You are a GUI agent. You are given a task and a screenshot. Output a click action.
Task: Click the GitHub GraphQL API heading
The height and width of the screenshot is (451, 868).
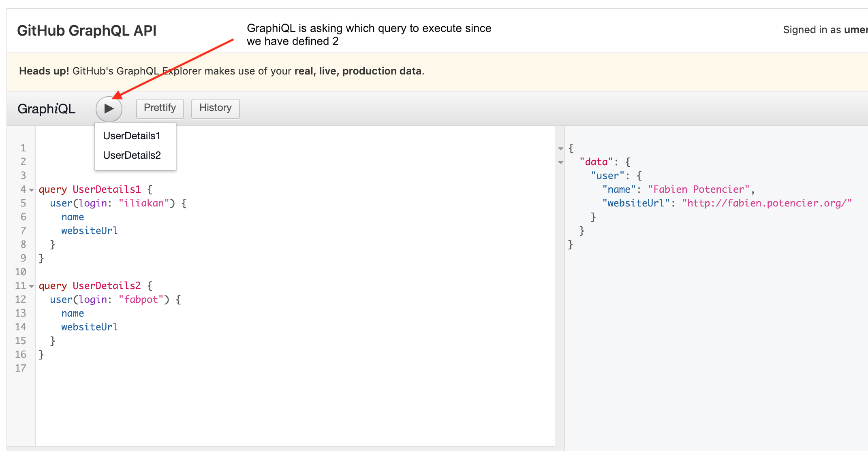coord(87,31)
